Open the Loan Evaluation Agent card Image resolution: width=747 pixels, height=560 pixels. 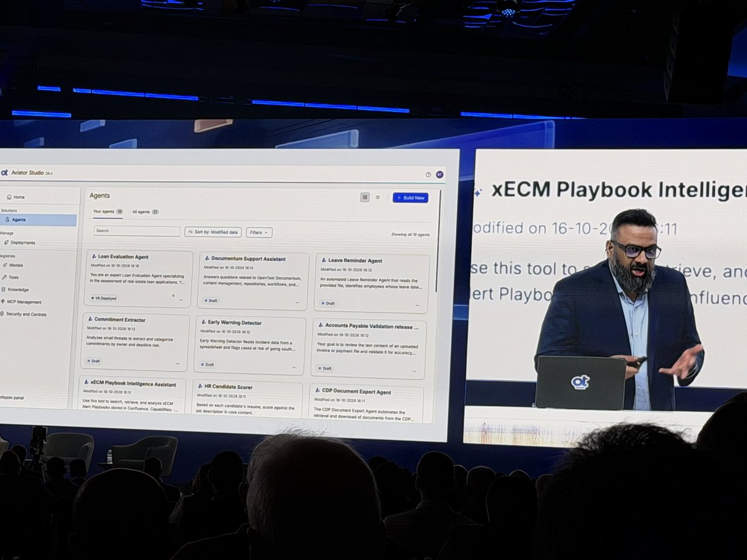pyautogui.click(x=139, y=279)
